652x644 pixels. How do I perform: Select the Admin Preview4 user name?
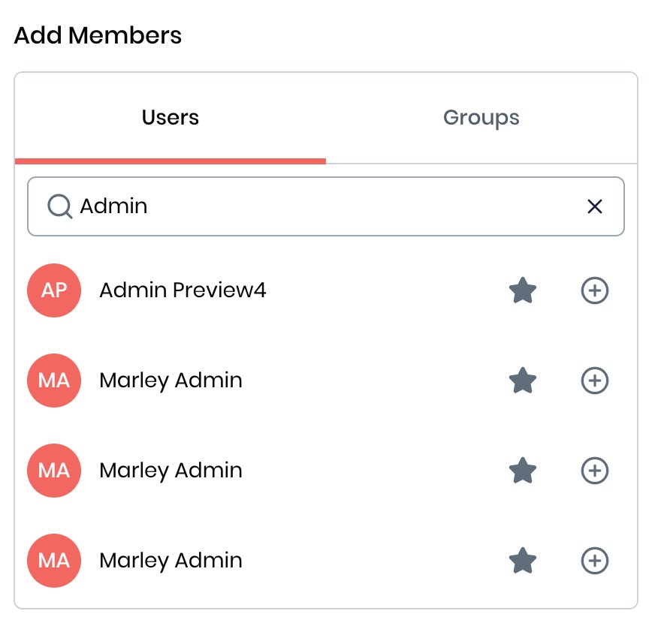pyautogui.click(x=183, y=290)
